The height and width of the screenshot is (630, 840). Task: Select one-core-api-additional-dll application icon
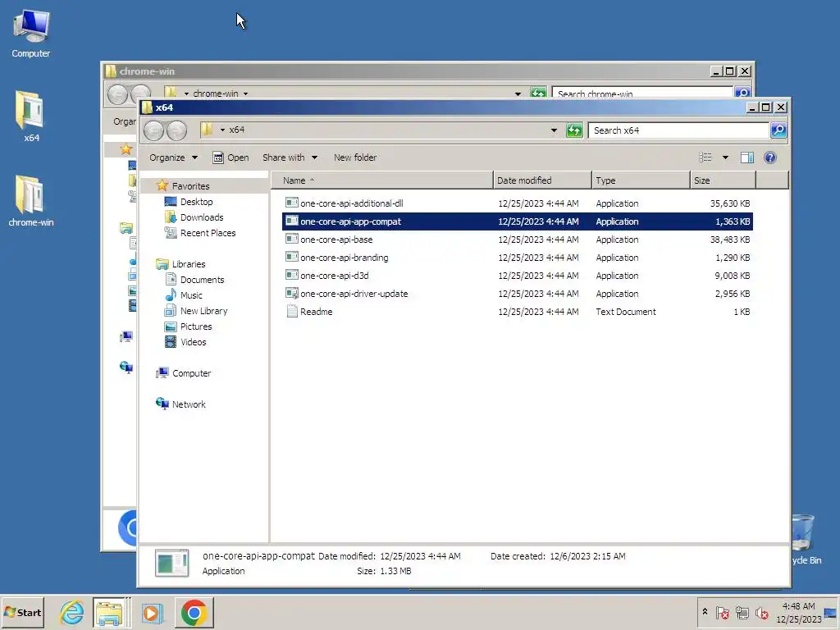tap(291, 203)
